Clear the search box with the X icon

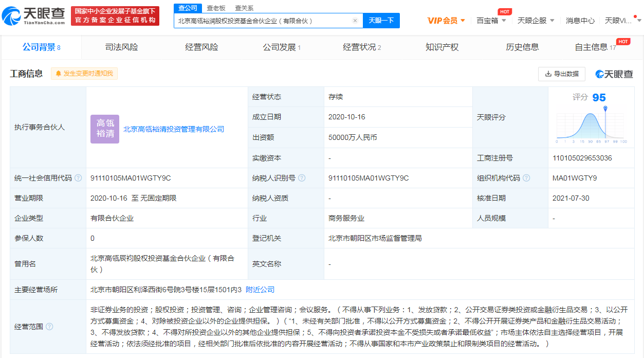[355, 21]
